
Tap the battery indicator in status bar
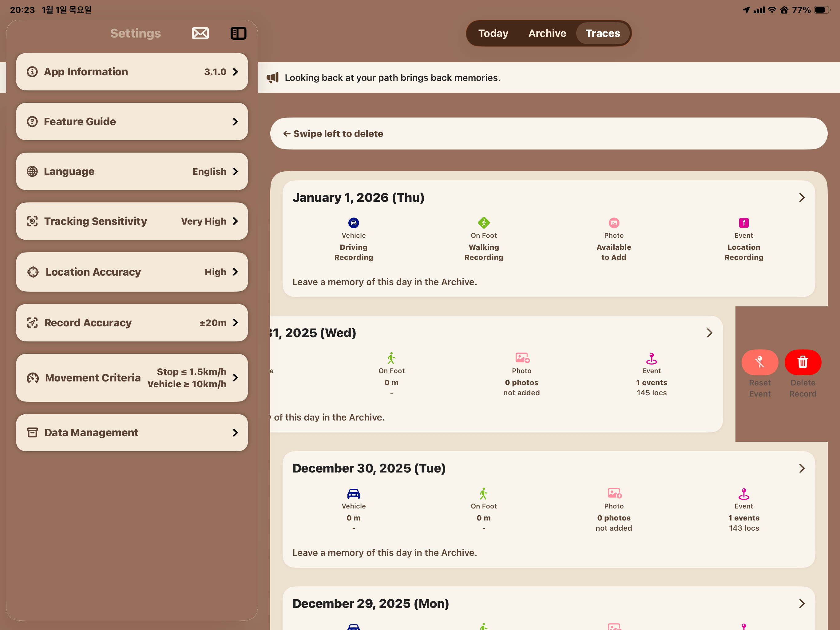point(822,10)
